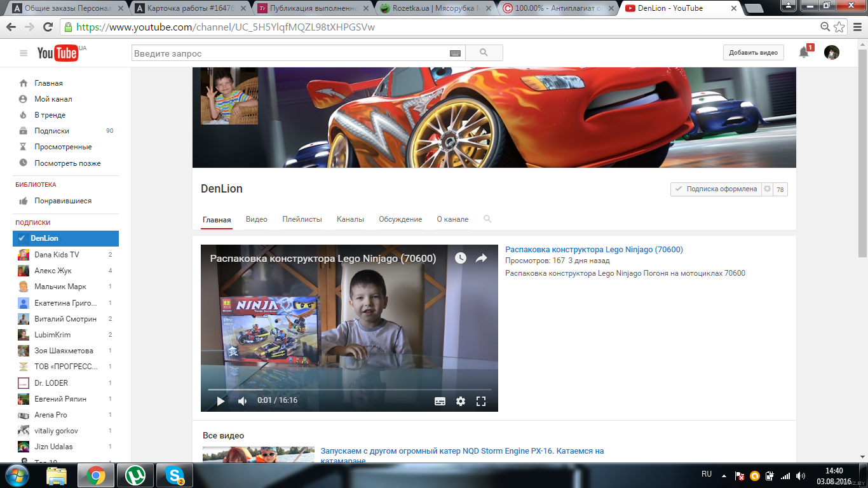868x488 pixels.
Task: Play the featured video
Action: 220,401
